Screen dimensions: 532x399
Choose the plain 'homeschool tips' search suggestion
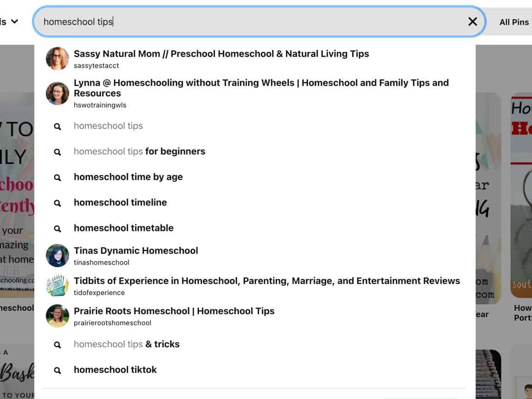click(x=108, y=126)
